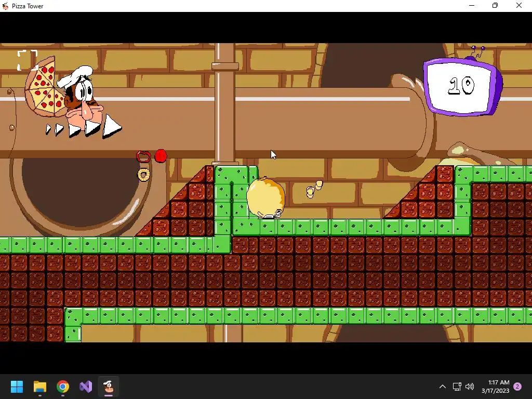
Task: Close the Pizza Tower window
Action: coord(519,6)
